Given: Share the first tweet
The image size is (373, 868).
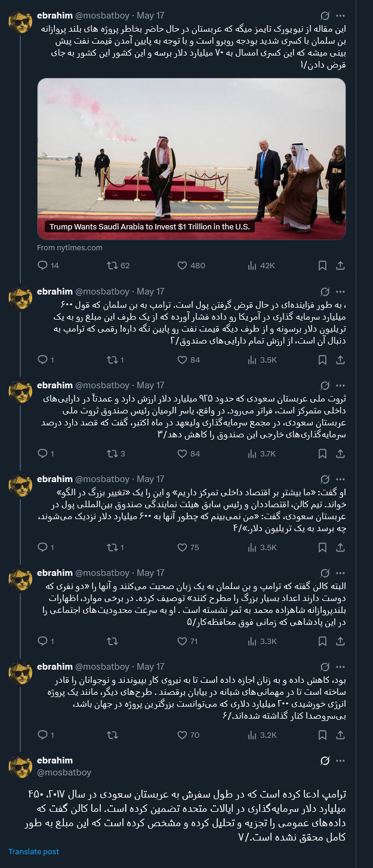Looking at the screenshot, I should click(340, 265).
